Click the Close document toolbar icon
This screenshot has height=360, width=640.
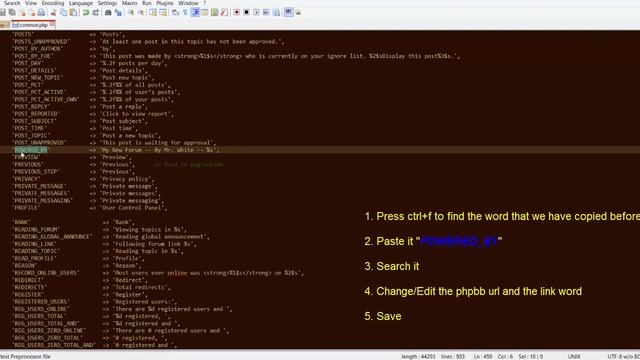pyautogui.click(x=22, y=13)
